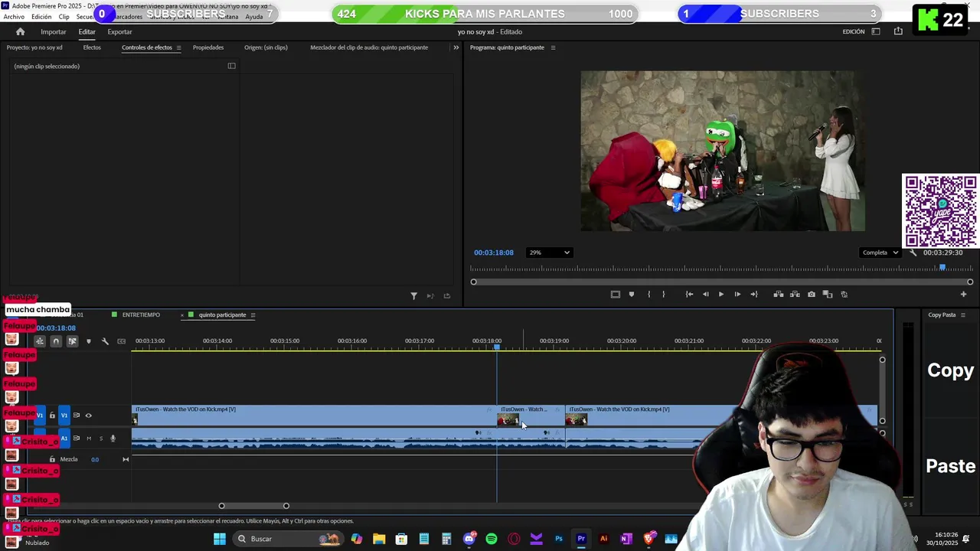This screenshot has height=551, width=980.
Task: Open quinto participante sequence tab menu
Action: point(253,315)
